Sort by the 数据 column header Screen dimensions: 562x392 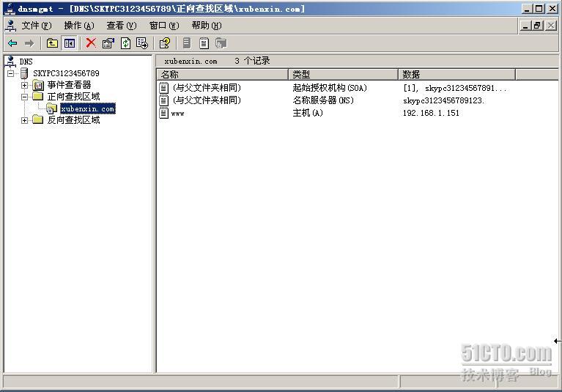click(x=457, y=75)
